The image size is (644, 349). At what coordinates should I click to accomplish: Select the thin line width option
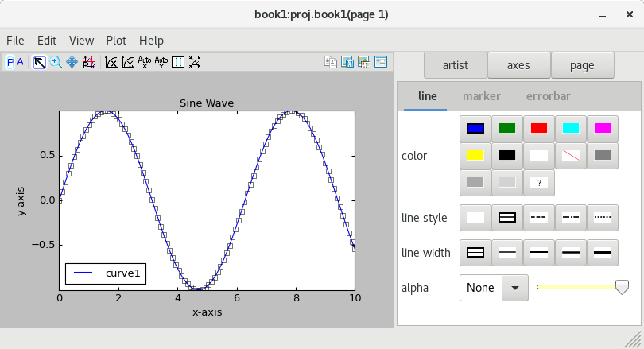[507, 253]
